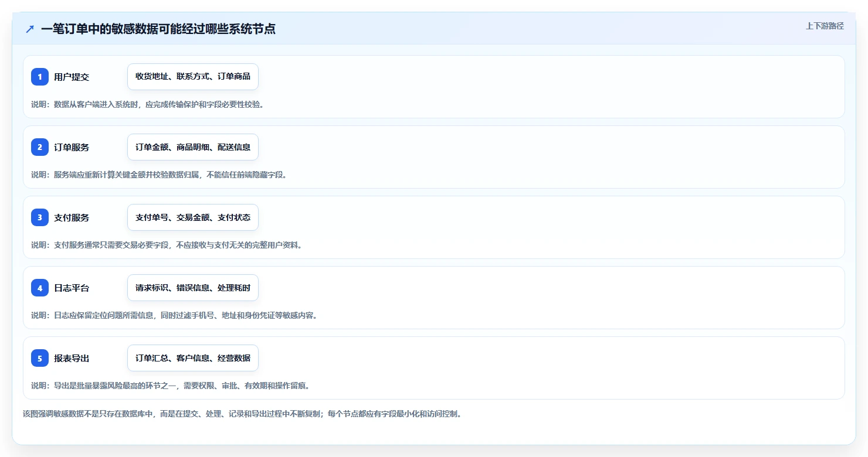
Task: Click the 订单汇总、客户信息、经营数据 chip
Action: pyautogui.click(x=193, y=358)
